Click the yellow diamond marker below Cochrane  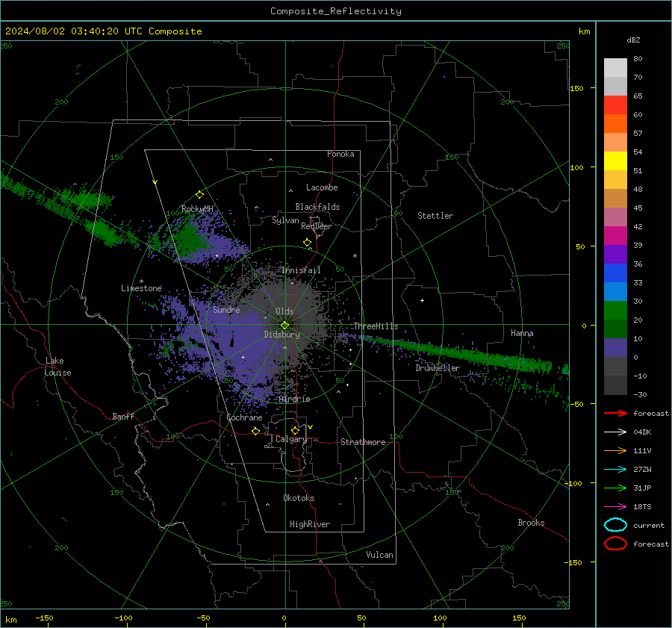click(x=255, y=431)
